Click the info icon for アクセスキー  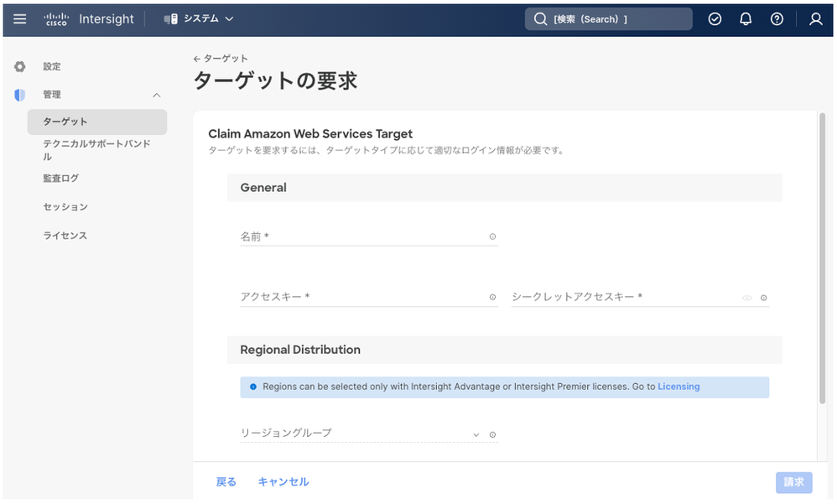coord(492,298)
